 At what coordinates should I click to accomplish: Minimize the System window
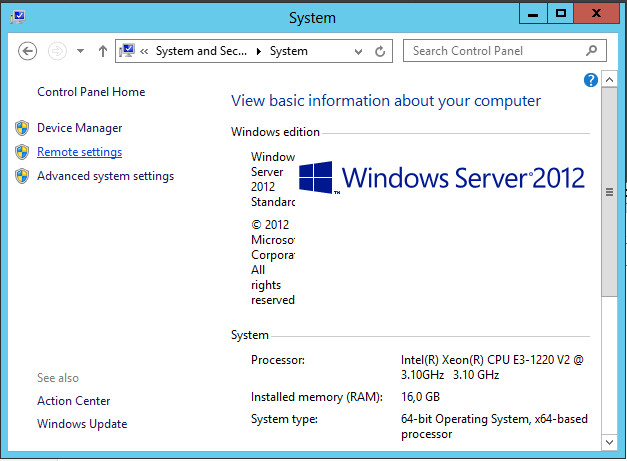[533, 14]
